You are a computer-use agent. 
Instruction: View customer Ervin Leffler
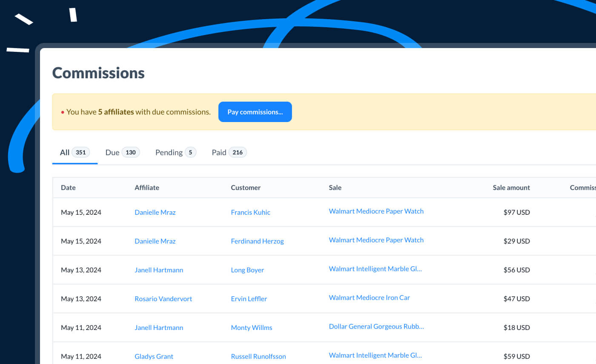(249, 299)
